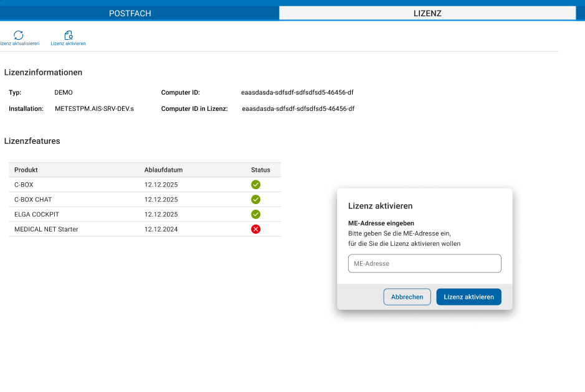The image size is (585, 392).
Task: Click the blue Lizenz aktivieren dialog button
Action: click(468, 297)
